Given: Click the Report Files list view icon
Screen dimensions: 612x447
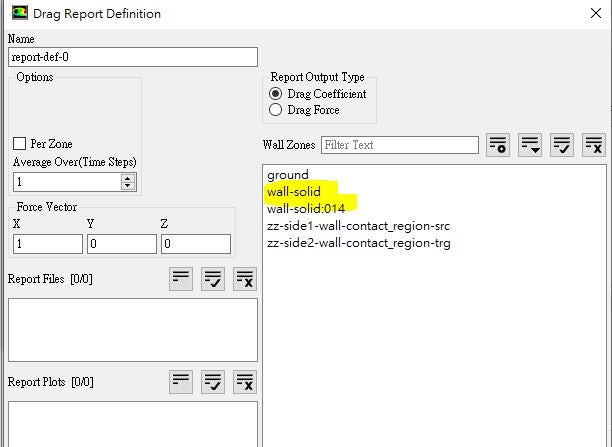Looking at the screenshot, I should 181,279.
